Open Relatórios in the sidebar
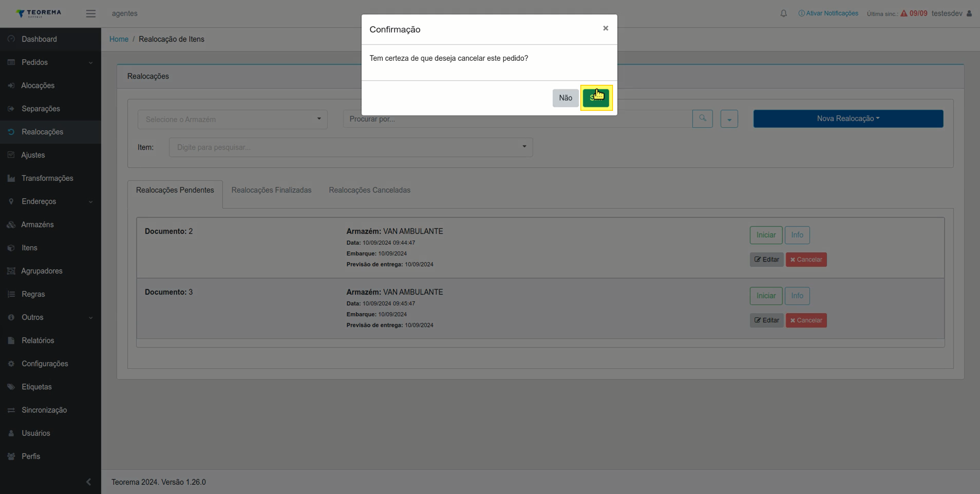980x494 pixels. [x=51, y=341]
